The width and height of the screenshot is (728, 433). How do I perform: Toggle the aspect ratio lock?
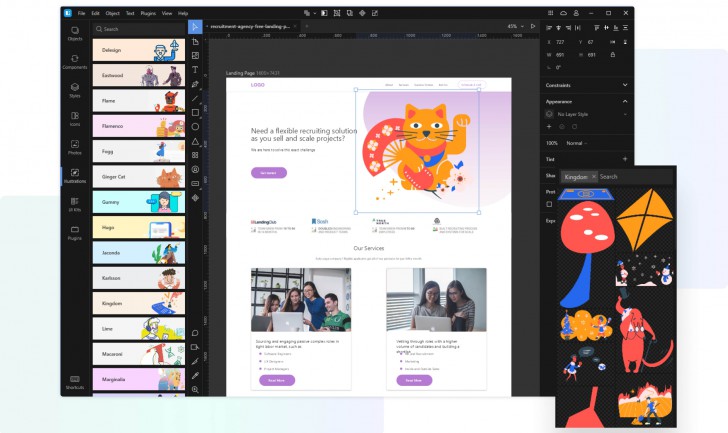pyautogui.click(x=613, y=55)
